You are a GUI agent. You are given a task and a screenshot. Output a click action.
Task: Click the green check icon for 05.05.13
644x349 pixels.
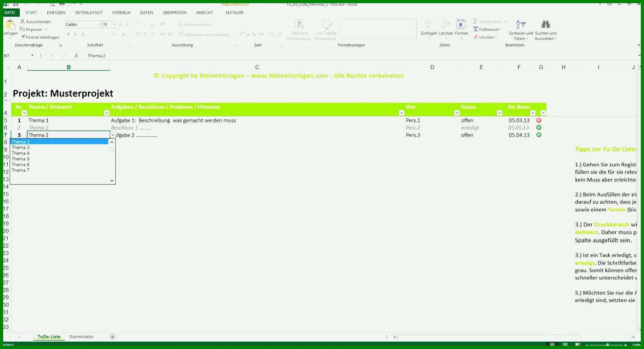[539, 128]
